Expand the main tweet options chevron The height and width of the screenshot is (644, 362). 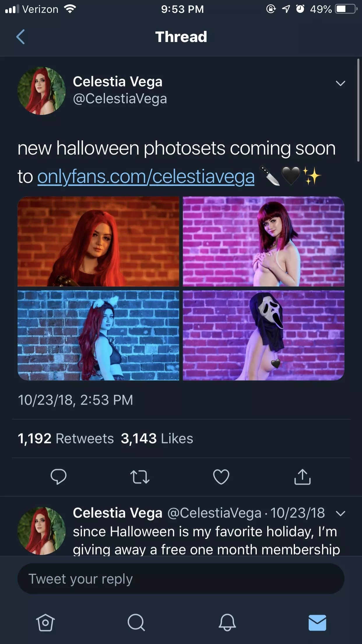pos(340,83)
